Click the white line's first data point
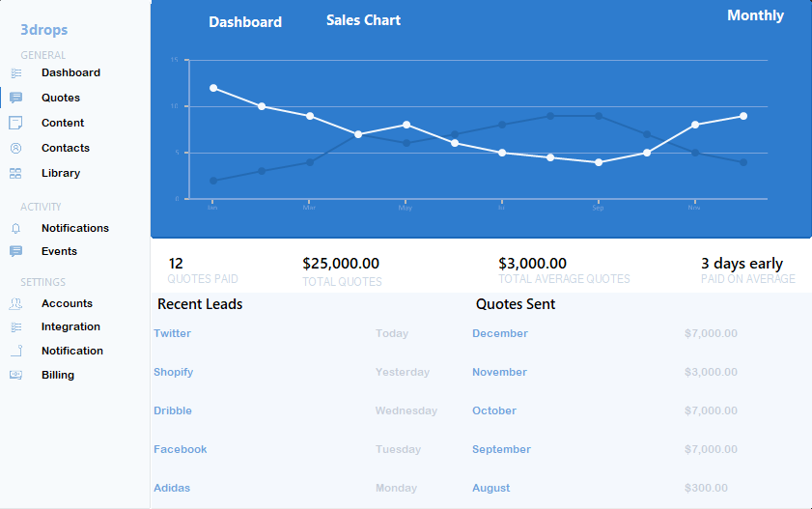Viewport: 812px width, 509px height. [x=213, y=88]
